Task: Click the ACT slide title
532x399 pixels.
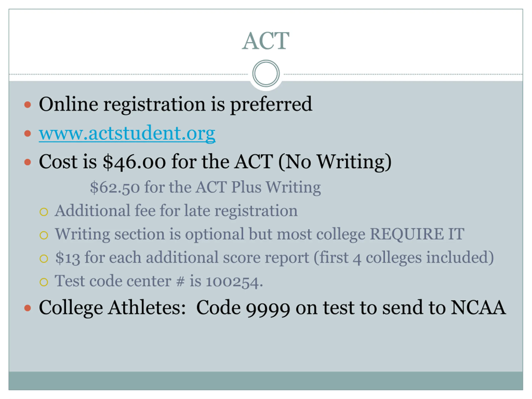Action: (x=266, y=41)
